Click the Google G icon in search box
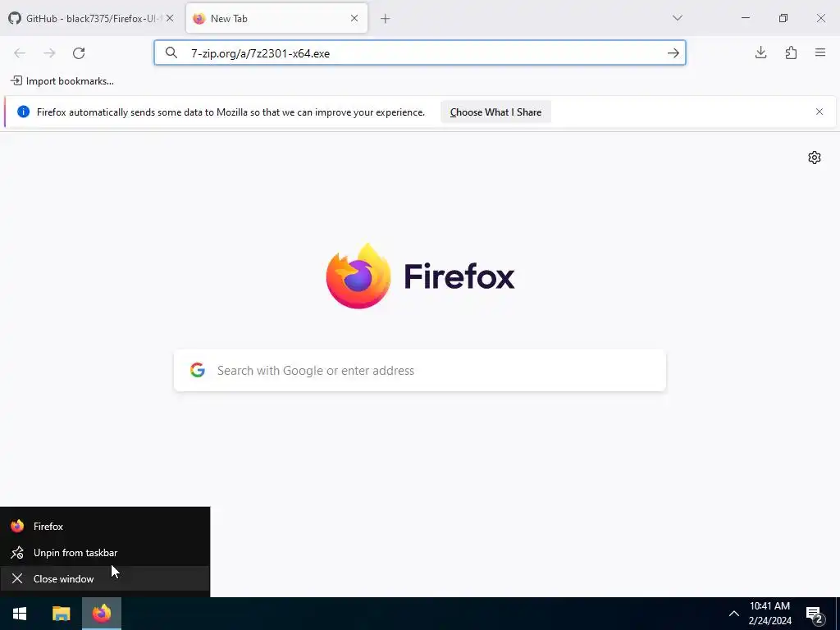 198,370
